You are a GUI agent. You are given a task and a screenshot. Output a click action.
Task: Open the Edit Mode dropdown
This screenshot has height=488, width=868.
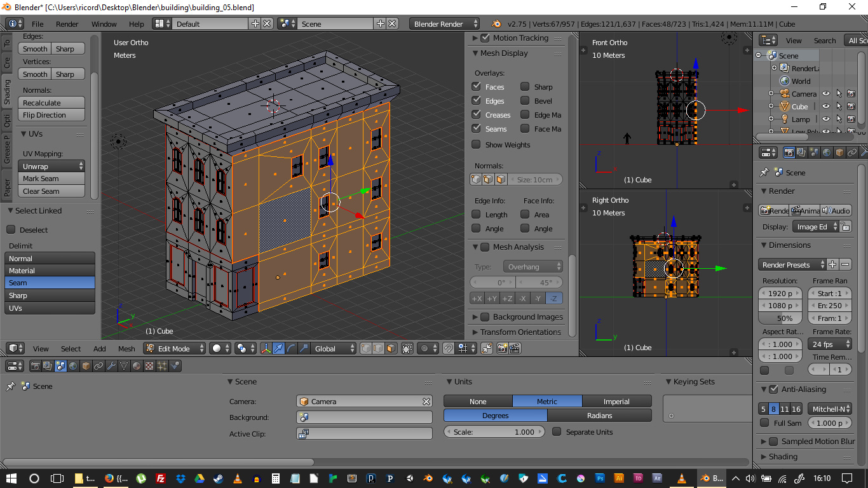tap(175, 348)
